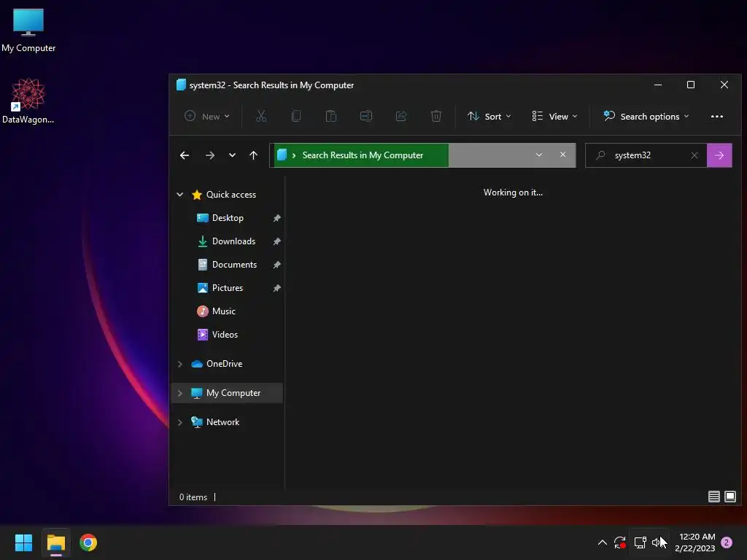Click the address bar folder icon
Viewport: 747px width, 560px height.
[282, 155]
